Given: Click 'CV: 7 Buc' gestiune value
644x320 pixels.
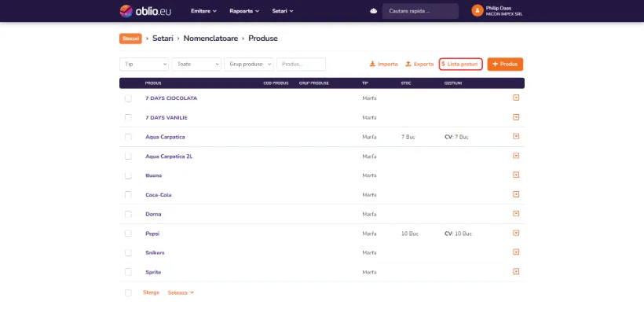Looking at the screenshot, I should (457, 137).
